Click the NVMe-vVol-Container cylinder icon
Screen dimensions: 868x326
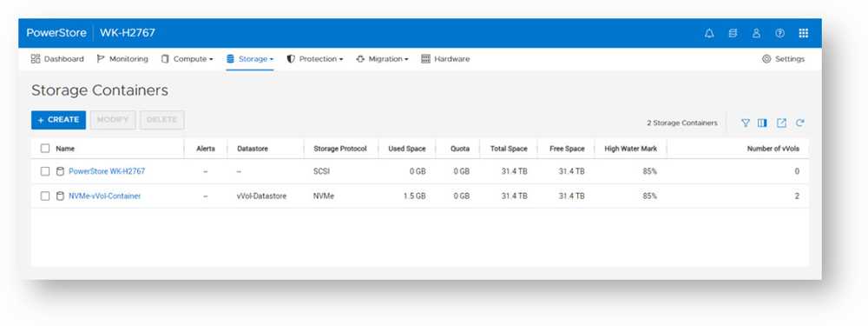(61, 196)
